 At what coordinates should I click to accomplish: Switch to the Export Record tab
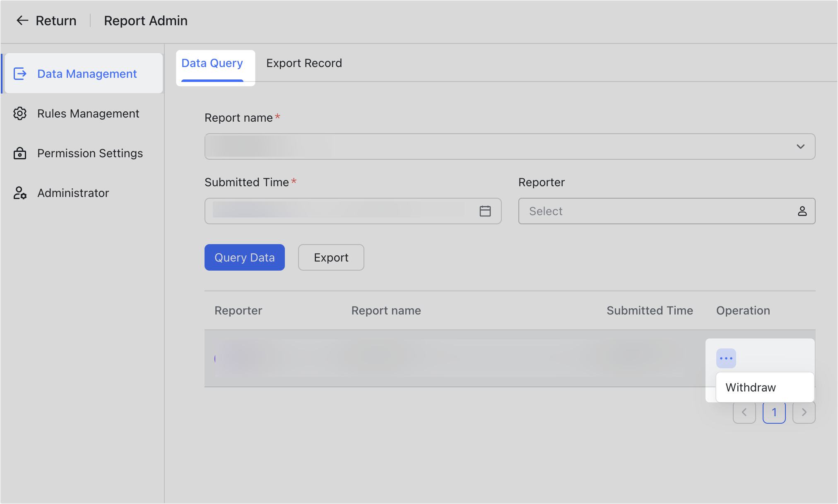pyautogui.click(x=304, y=63)
